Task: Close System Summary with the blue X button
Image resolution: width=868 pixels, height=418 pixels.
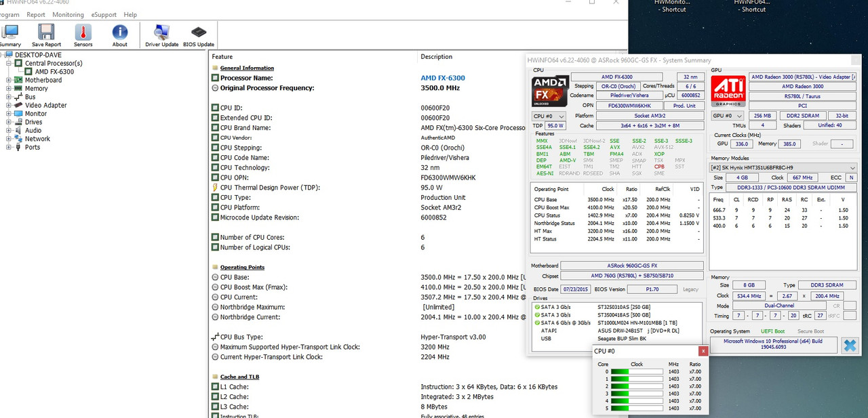Action: (849, 346)
